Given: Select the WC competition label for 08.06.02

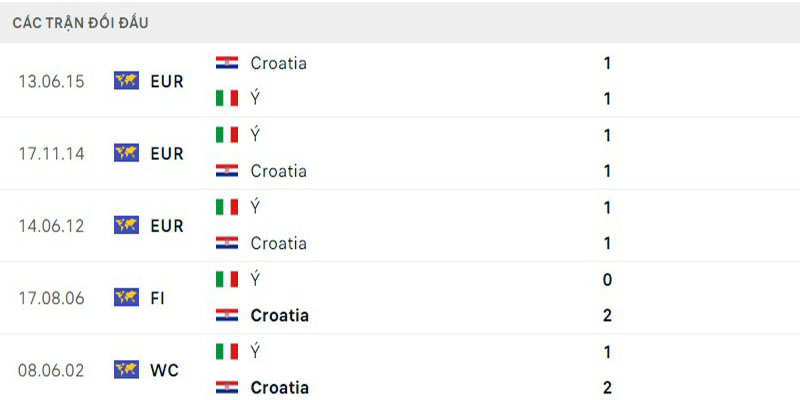Looking at the screenshot, I should [x=165, y=369].
